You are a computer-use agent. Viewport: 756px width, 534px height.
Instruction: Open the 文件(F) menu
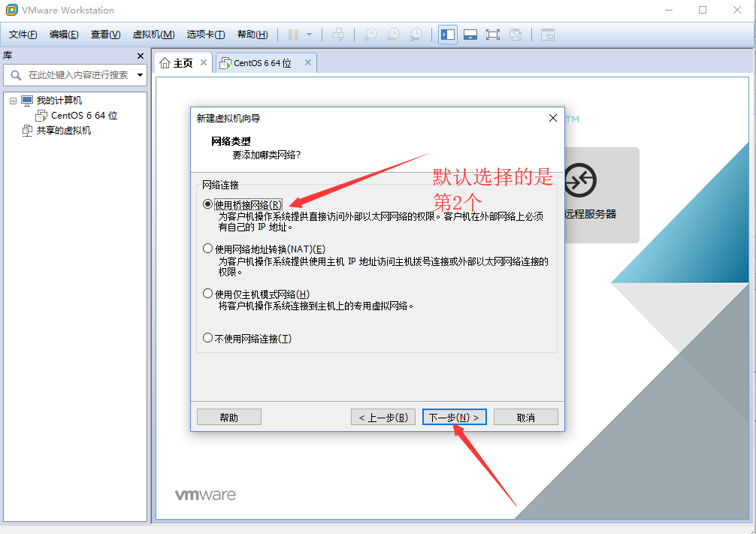coord(23,35)
